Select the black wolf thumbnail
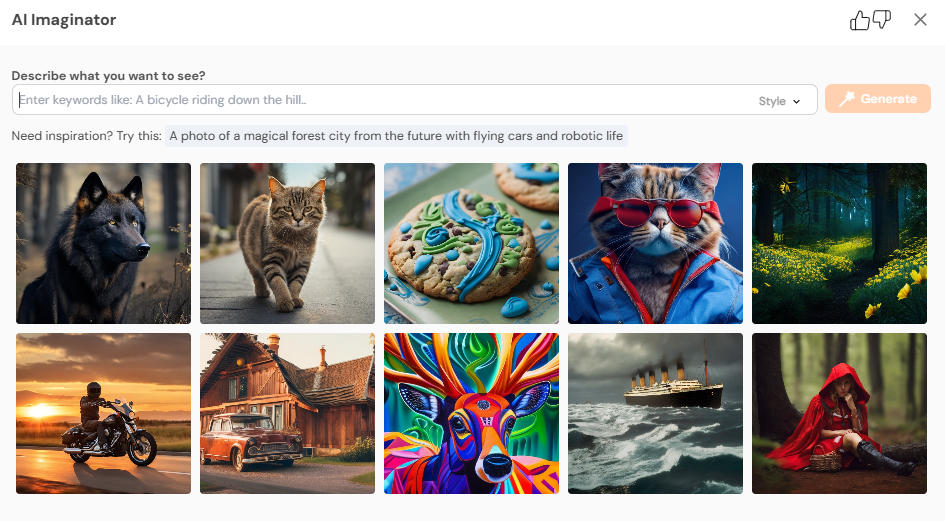Image resolution: width=945 pixels, height=521 pixels. tap(104, 244)
